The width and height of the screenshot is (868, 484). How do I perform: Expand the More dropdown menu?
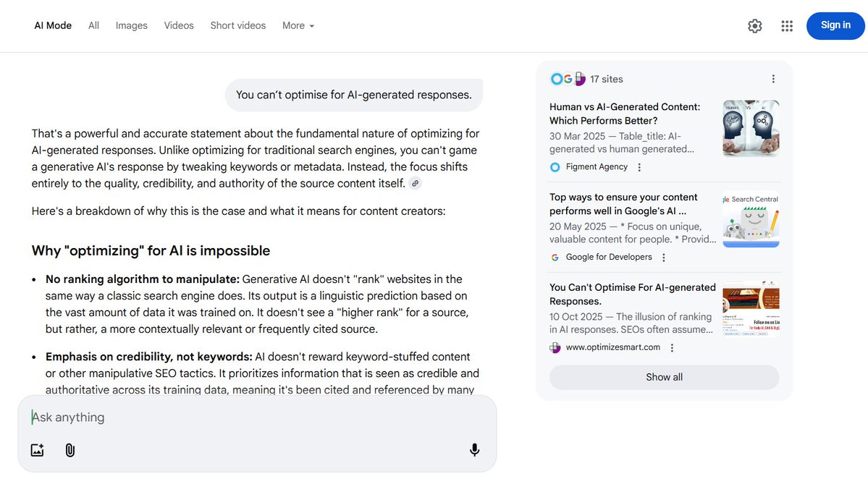298,25
